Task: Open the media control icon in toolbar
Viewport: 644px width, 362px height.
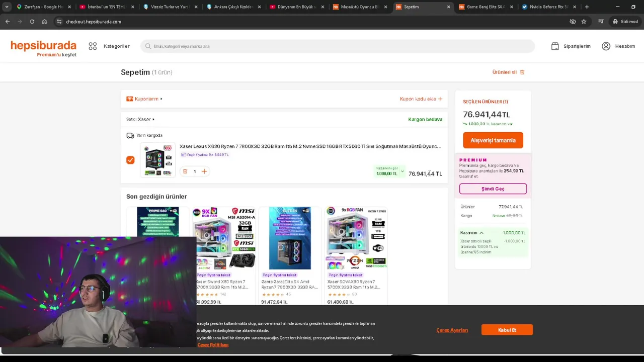Action: pyautogui.click(x=601, y=22)
